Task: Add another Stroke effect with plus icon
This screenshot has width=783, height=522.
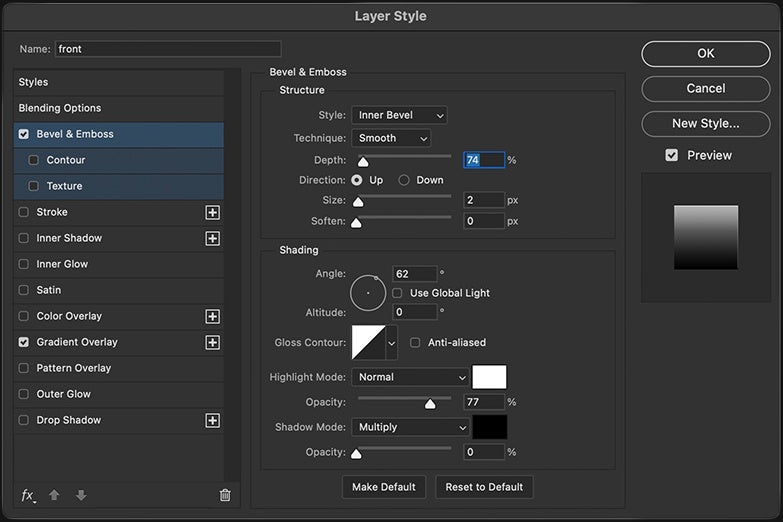Action: click(x=212, y=212)
